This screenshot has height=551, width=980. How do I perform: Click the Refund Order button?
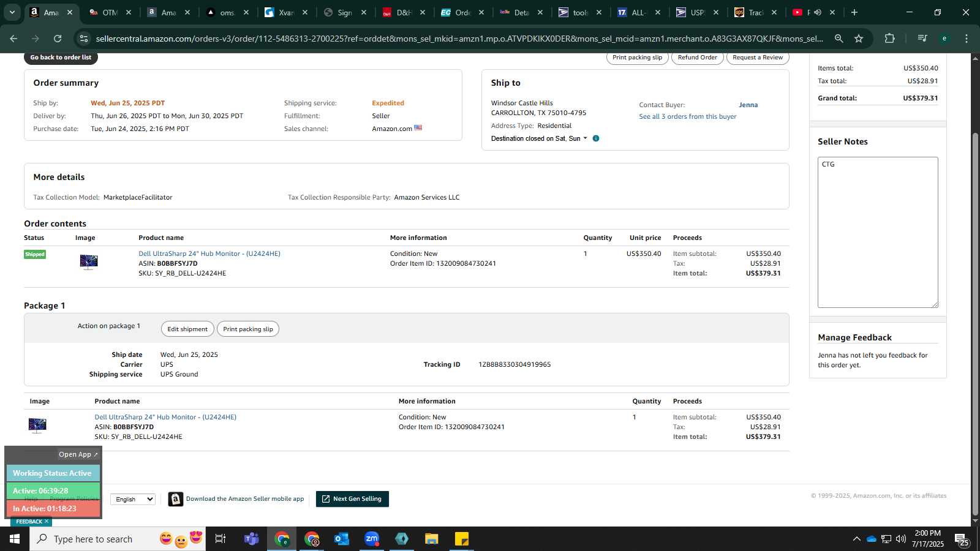697,58
